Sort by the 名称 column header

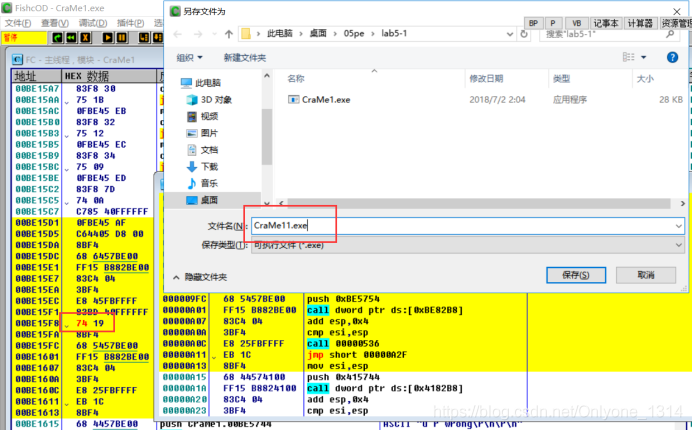coord(296,79)
